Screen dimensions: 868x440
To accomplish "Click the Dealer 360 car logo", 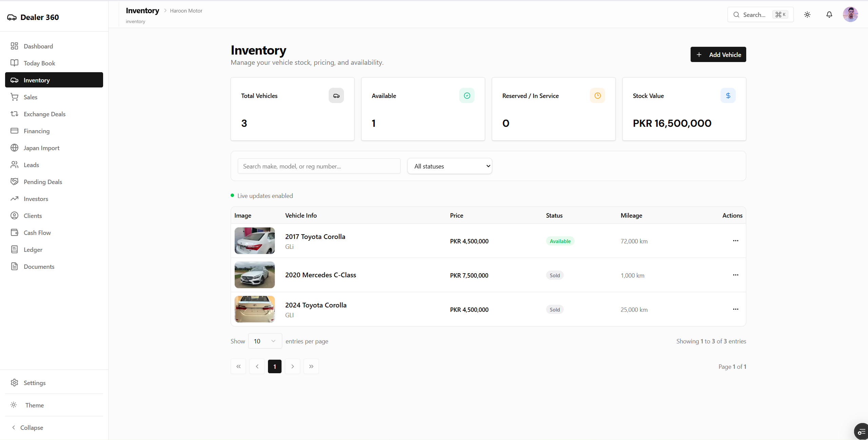I will click(x=12, y=17).
